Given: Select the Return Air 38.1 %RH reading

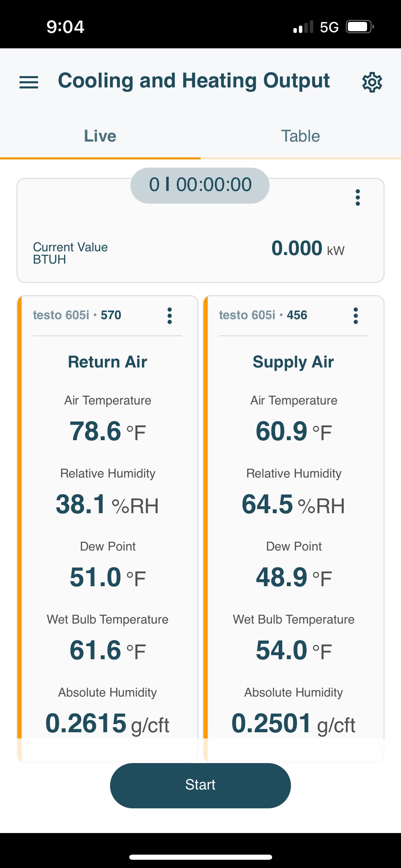Looking at the screenshot, I should (107, 505).
